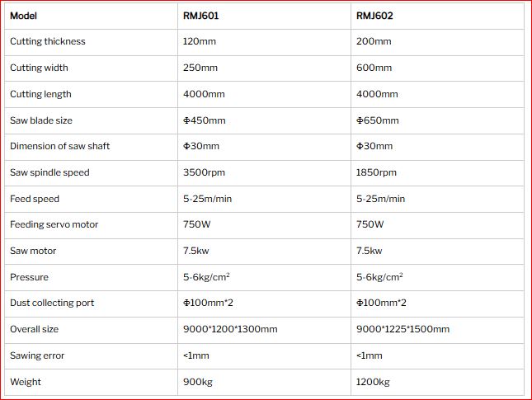The width and height of the screenshot is (532, 400).
Task: Click the Dimension of saw shaft label
Action: (x=59, y=146)
